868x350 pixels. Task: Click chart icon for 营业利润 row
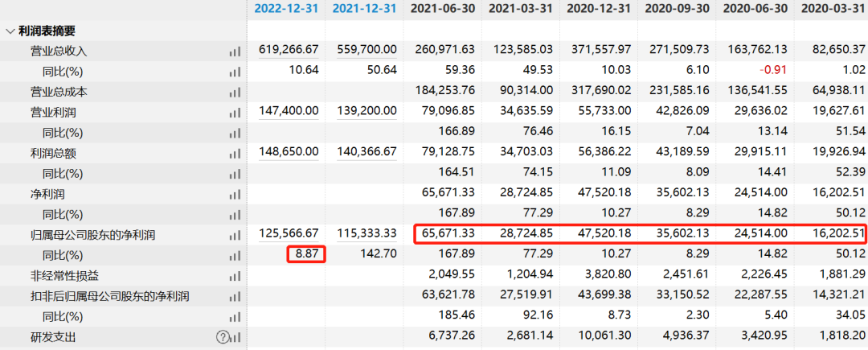(x=235, y=112)
